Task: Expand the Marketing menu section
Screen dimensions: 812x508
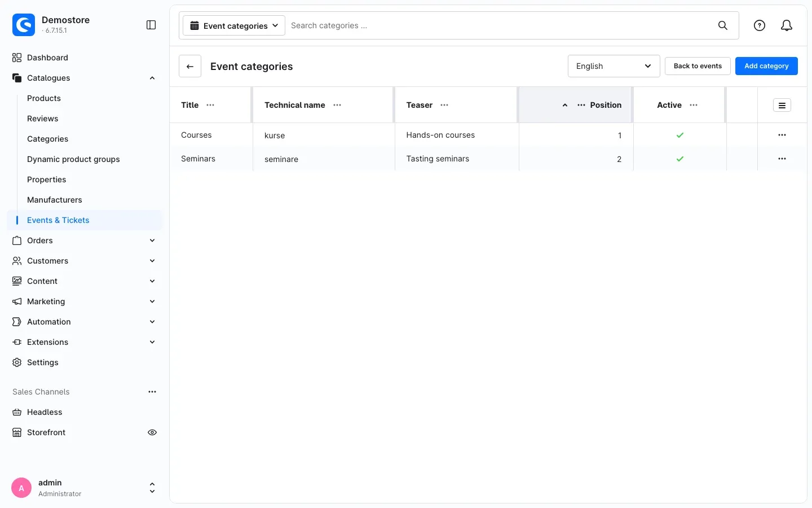Action: pyautogui.click(x=152, y=301)
